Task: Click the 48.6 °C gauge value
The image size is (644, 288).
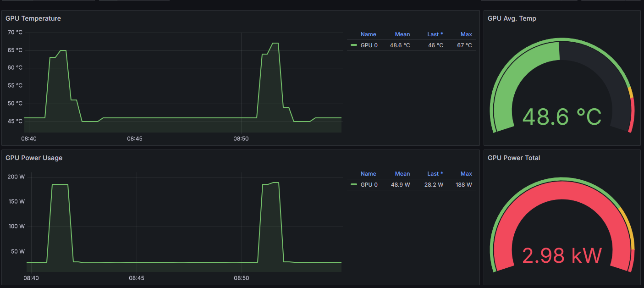Action: [561, 117]
